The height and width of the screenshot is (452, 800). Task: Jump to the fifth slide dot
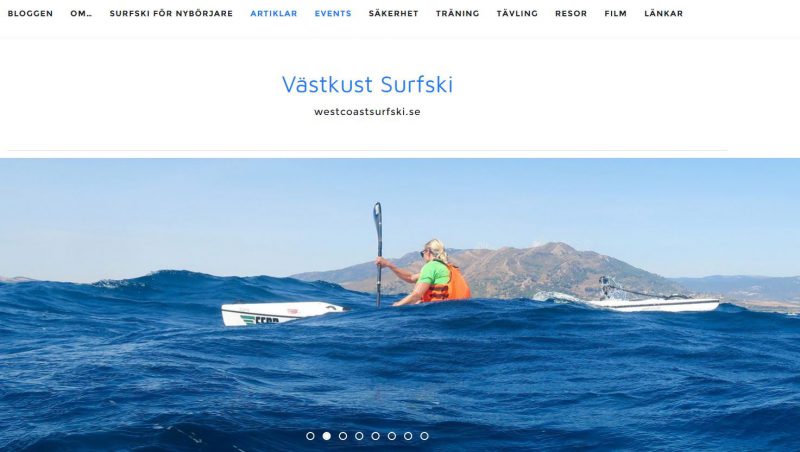pyautogui.click(x=376, y=436)
